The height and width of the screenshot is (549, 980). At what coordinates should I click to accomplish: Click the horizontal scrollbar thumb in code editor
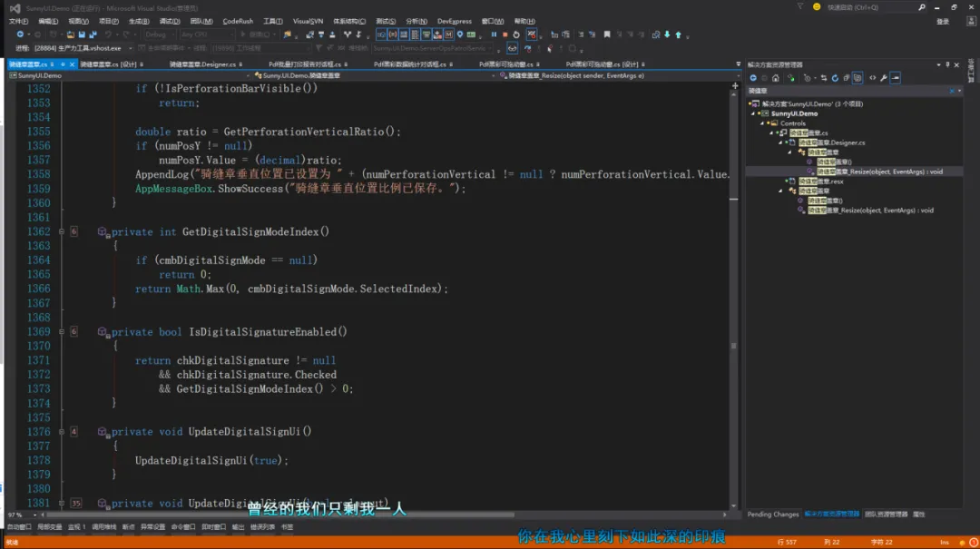[x=281, y=515]
